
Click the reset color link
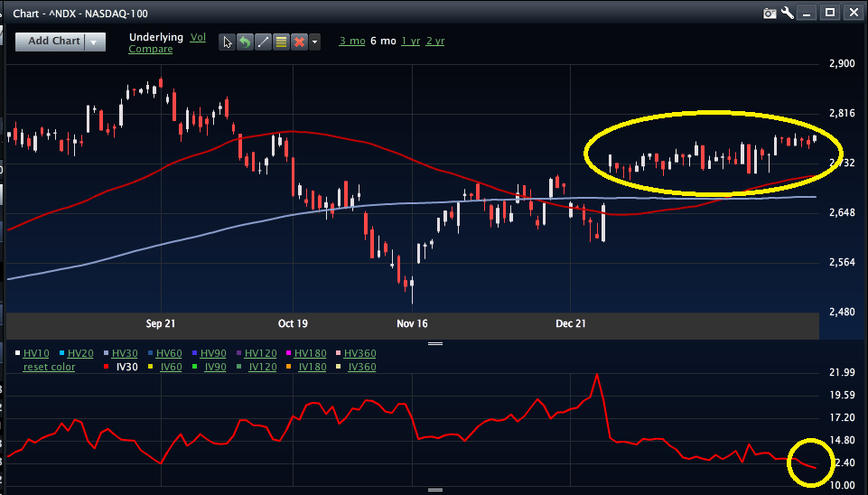point(50,367)
